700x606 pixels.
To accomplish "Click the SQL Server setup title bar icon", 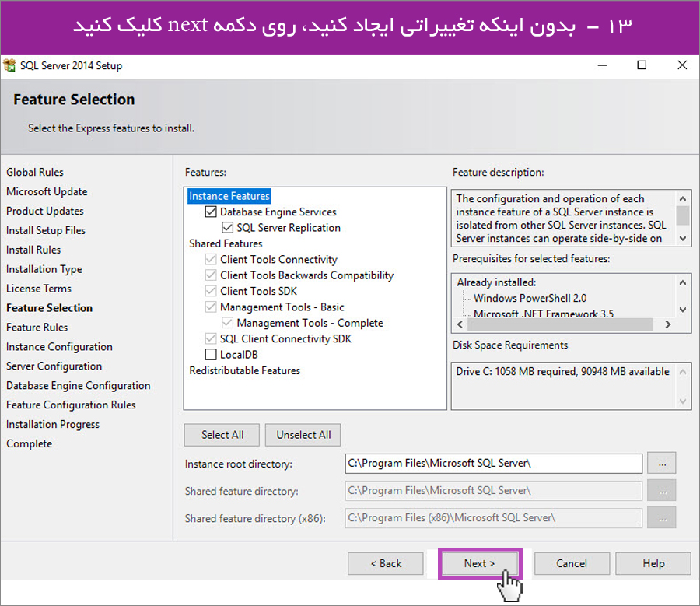I will click(9, 65).
